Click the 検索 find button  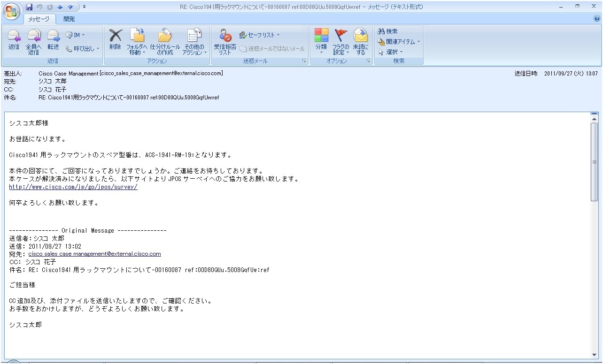pyautogui.click(x=388, y=31)
